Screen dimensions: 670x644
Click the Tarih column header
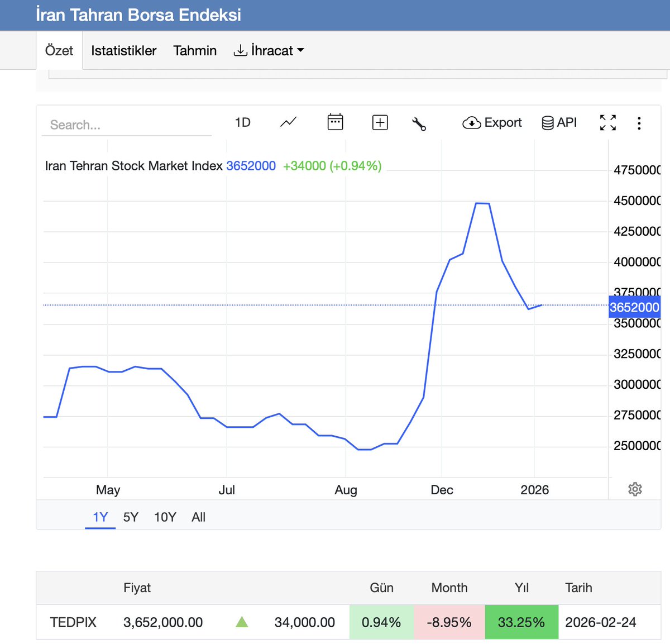click(578, 588)
